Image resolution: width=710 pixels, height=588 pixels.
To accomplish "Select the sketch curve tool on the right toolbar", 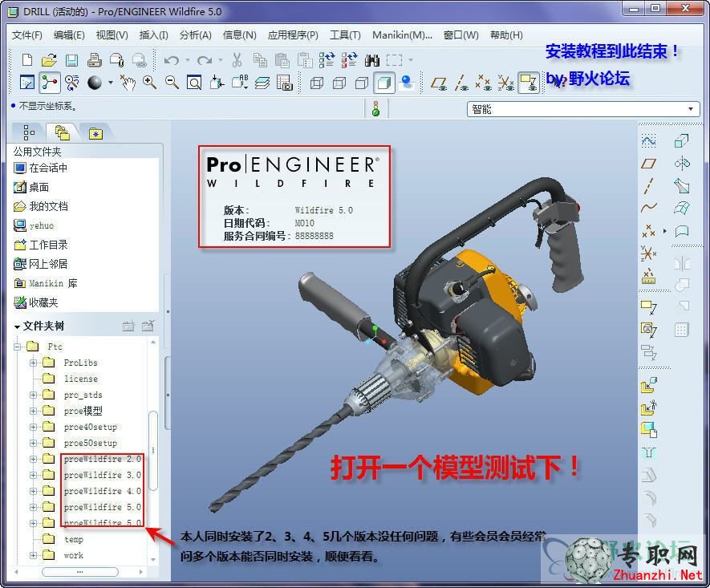I will tap(648, 141).
